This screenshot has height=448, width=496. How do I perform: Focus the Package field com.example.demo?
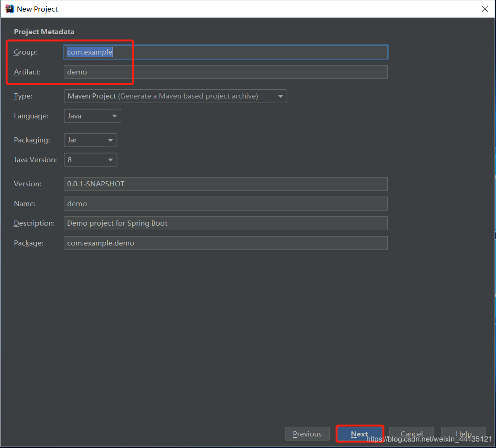click(225, 243)
